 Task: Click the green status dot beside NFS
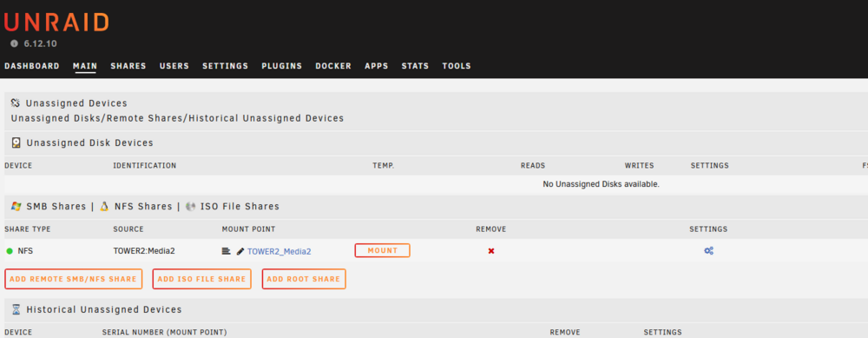click(x=10, y=251)
